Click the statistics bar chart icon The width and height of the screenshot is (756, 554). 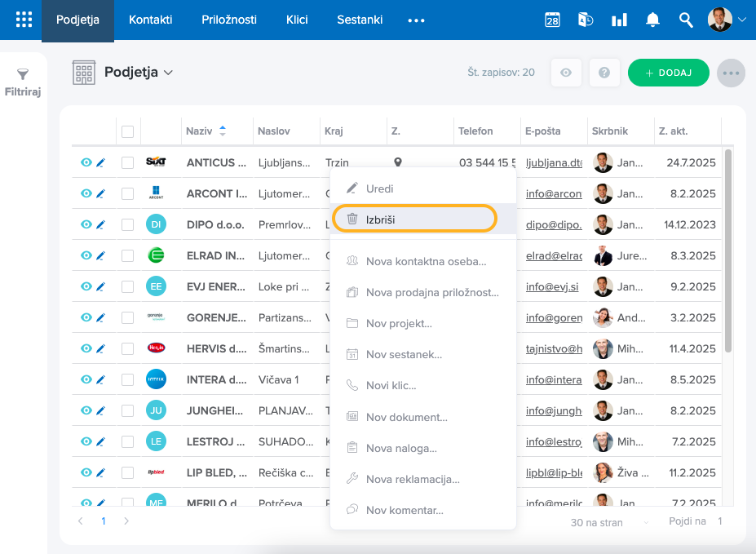619,20
